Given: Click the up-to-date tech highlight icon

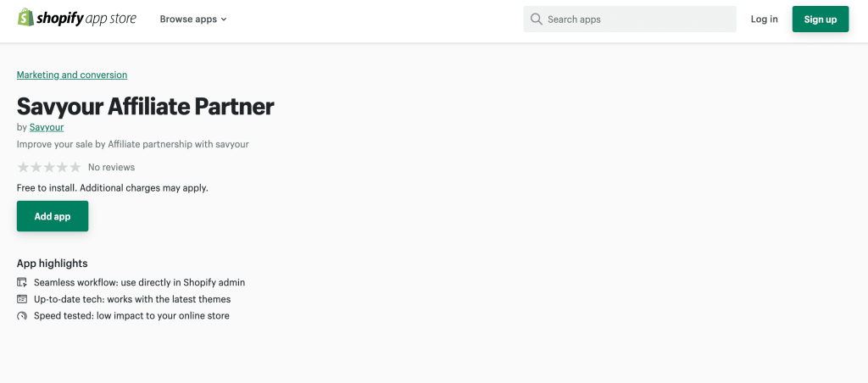Looking at the screenshot, I should point(22,299).
